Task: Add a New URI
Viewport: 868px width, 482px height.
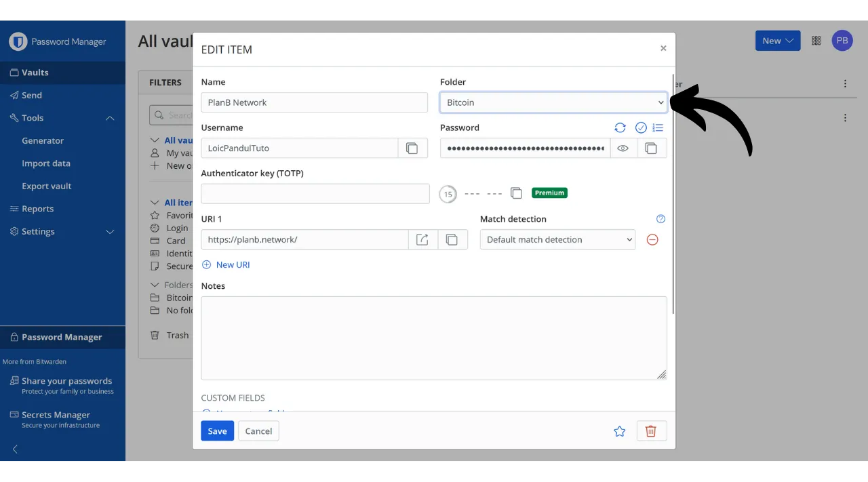Action: click(x=226, y=264)
